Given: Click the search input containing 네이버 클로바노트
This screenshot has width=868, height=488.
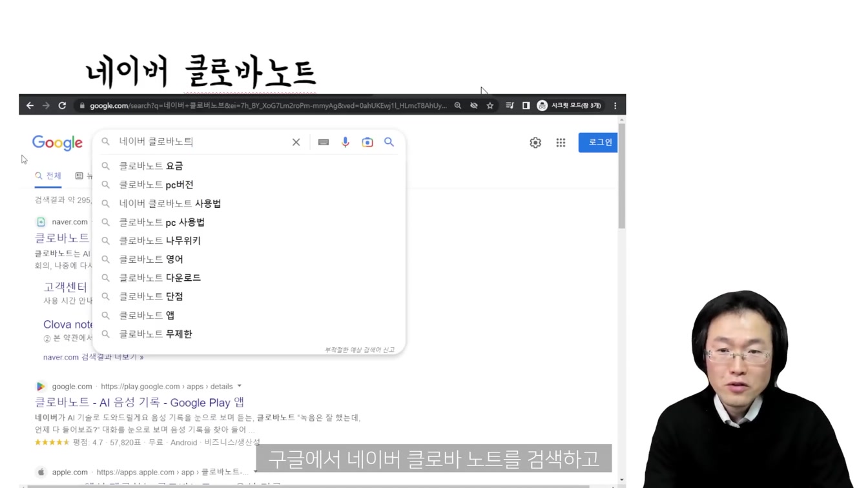Looking at the screenshot, I should coord(200,141).
